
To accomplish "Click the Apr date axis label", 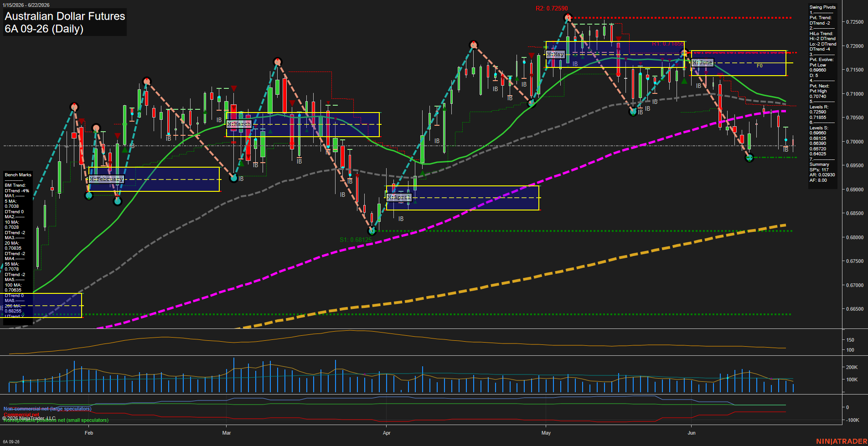I will click(387, 433).
